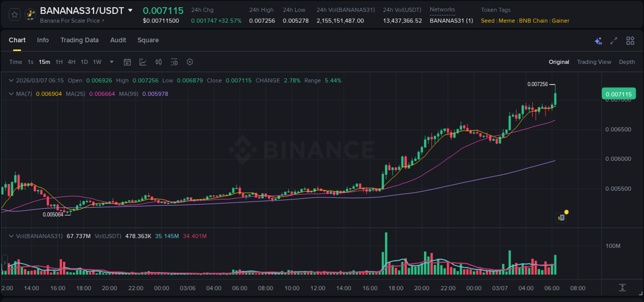Expand the candle info row arrow
Viewport: 644px width, 302px height.
pyautogui.click(x=11, y=80)
